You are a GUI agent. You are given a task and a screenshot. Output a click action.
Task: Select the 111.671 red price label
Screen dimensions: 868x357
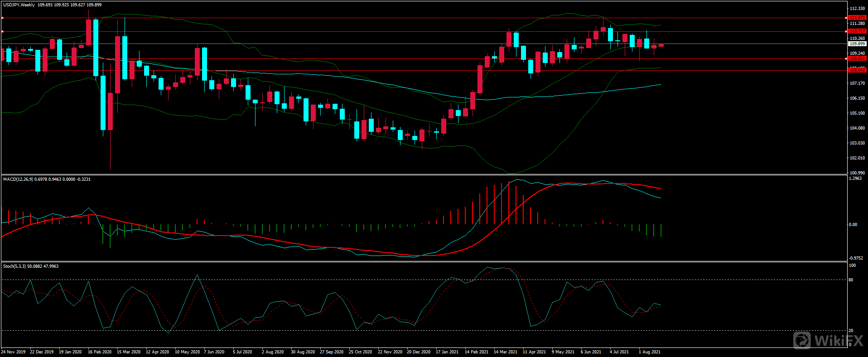[857, 18]
